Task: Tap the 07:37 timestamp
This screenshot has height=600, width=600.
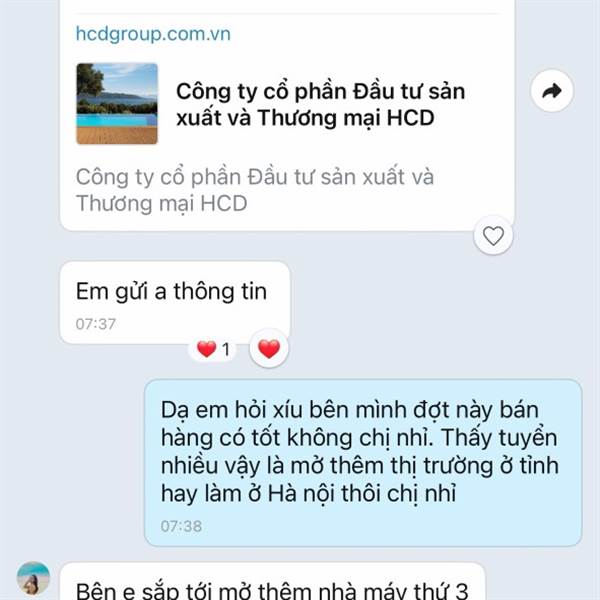Action: [x=95, y=324]
